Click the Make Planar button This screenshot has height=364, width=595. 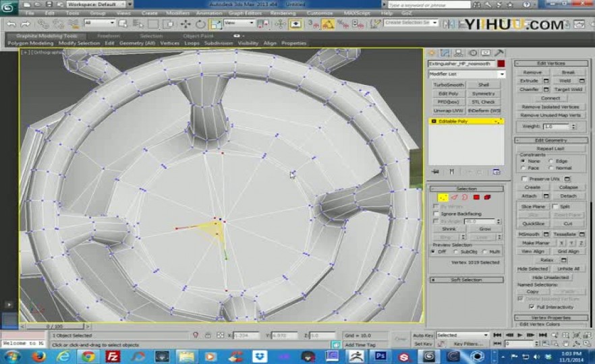(x=536, y=243)
